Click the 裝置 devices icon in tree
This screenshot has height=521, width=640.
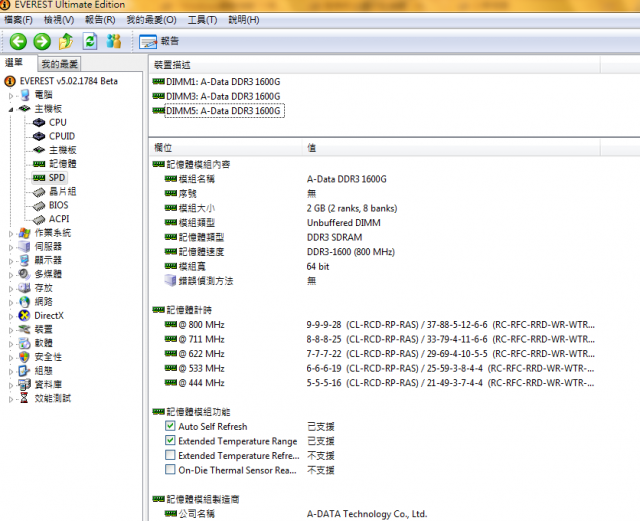(x=24, y=329)
